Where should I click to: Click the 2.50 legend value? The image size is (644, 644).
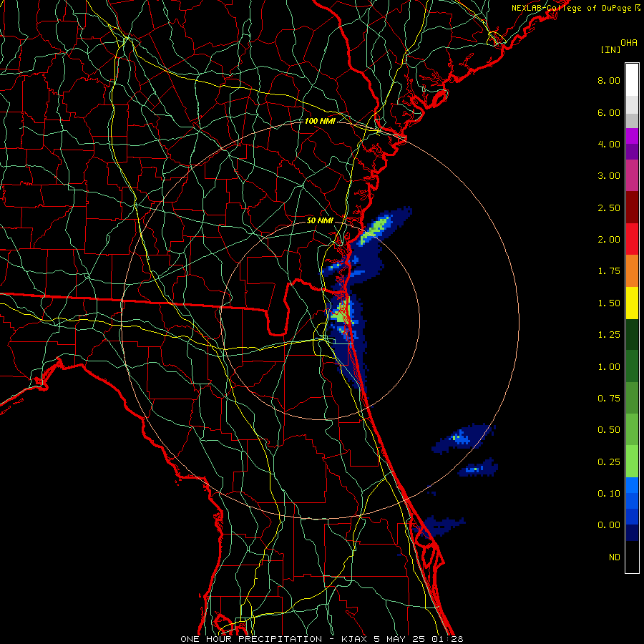point(609,208)
